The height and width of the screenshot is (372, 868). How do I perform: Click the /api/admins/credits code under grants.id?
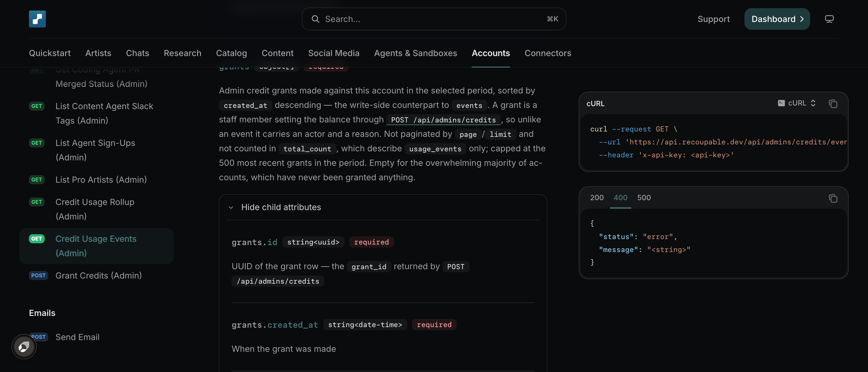click(x=278, y=281)
